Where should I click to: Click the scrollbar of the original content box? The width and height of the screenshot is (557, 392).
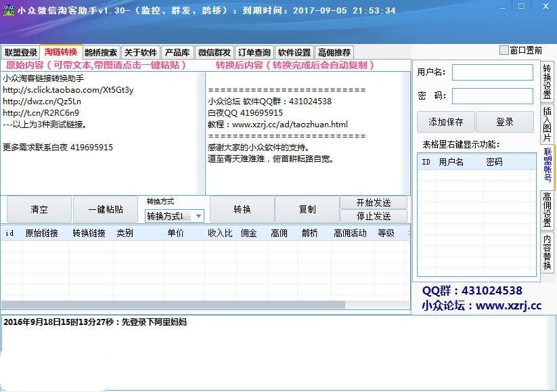point(201,133)
